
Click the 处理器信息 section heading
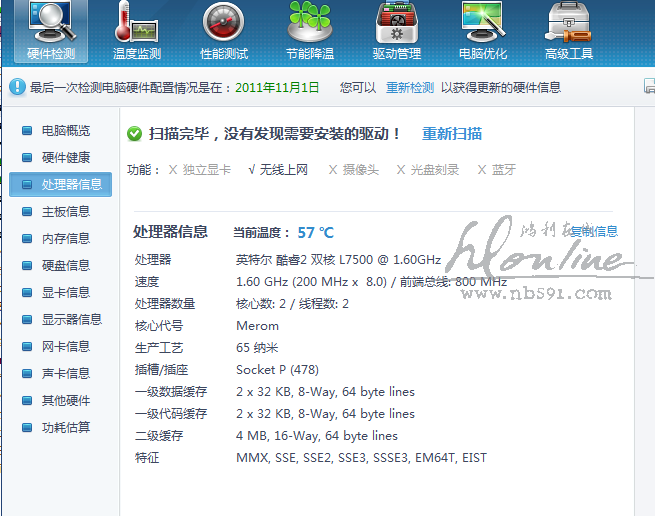tap(170, 232)
